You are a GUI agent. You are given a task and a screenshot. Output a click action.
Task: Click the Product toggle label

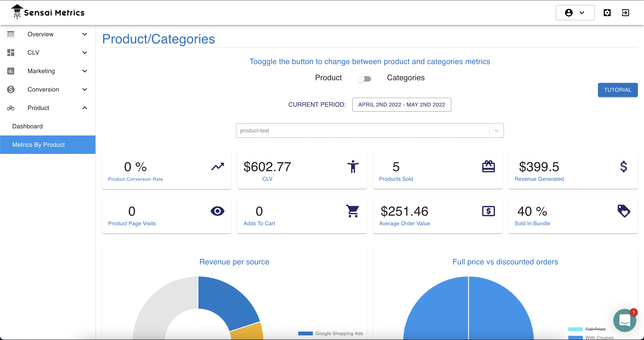pos(328,78)
